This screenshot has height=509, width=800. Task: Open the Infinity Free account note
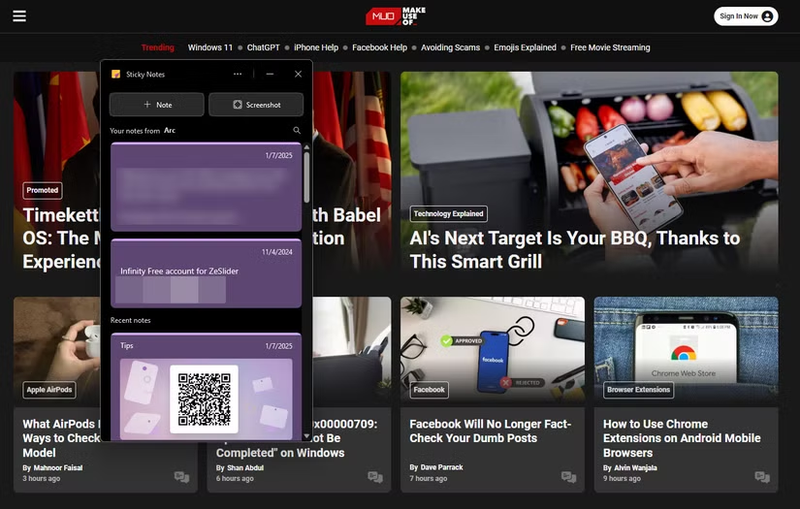pos(205,272)
